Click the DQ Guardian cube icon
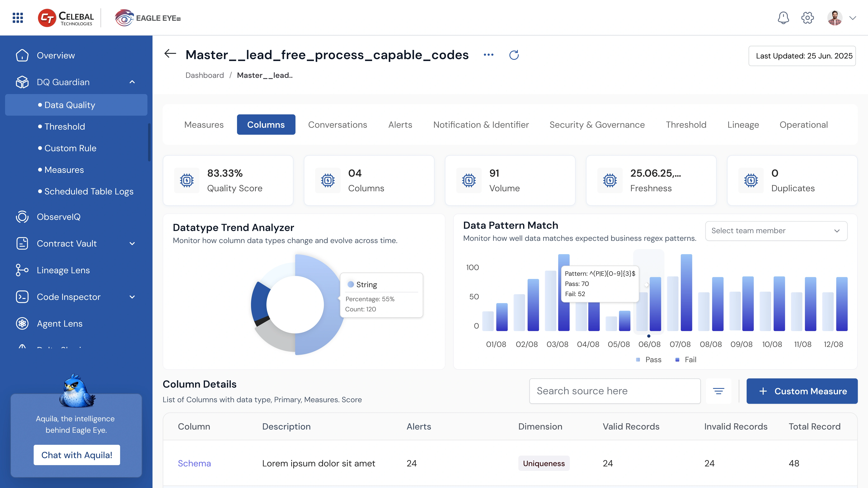The image size is (868, 488). (x=22, y=82)
